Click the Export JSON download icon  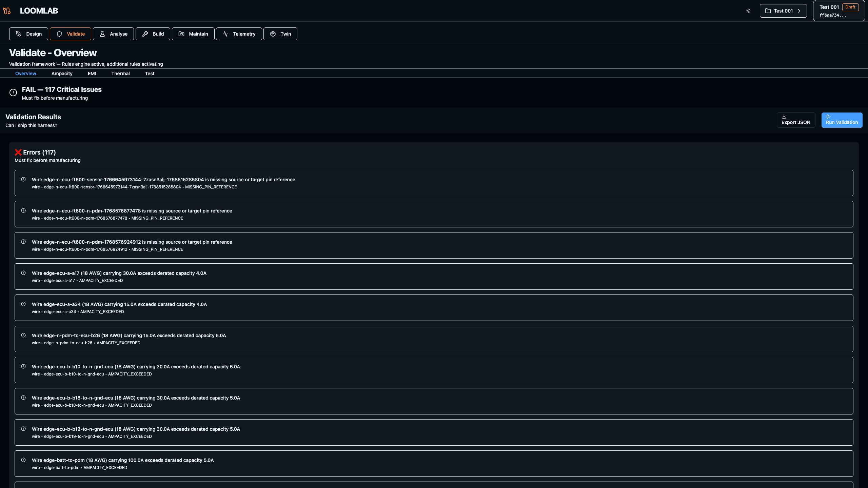784,116
